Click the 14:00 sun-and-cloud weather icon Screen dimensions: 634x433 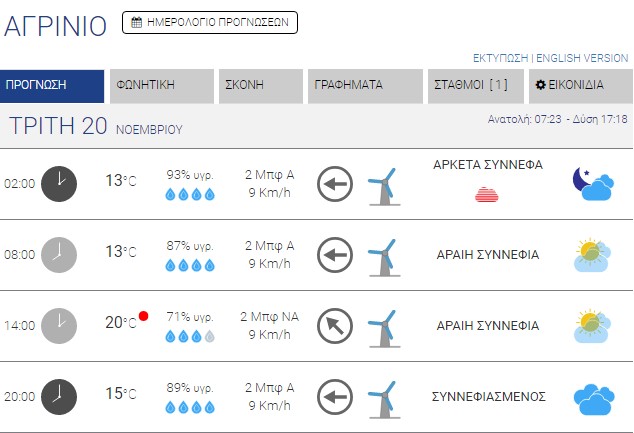[x=592, y=326]
